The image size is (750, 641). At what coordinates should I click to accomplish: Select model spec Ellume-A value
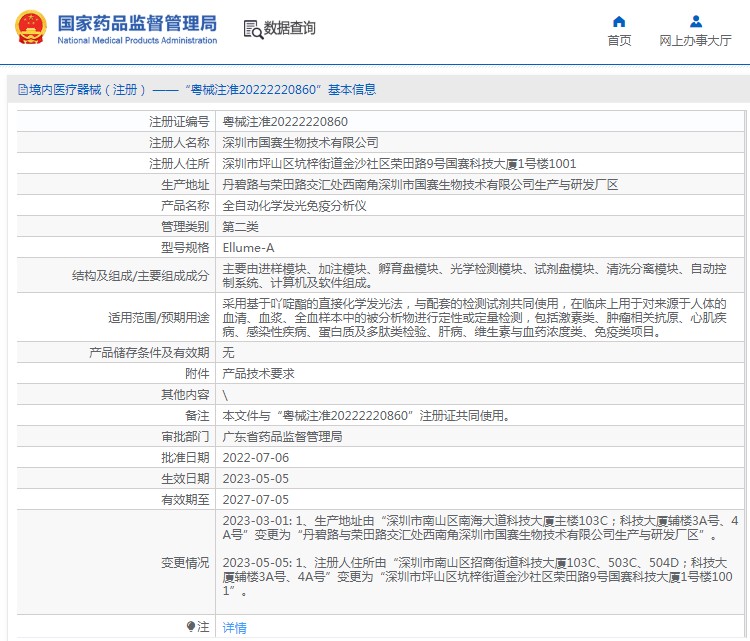pyautogui.click(x=248, y=248)
